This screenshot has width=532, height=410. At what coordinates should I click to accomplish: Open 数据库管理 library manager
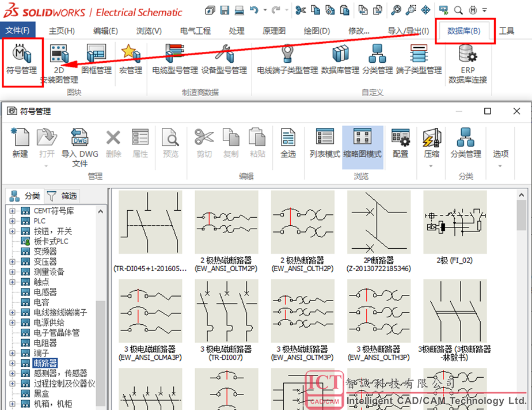pos(340,59)
